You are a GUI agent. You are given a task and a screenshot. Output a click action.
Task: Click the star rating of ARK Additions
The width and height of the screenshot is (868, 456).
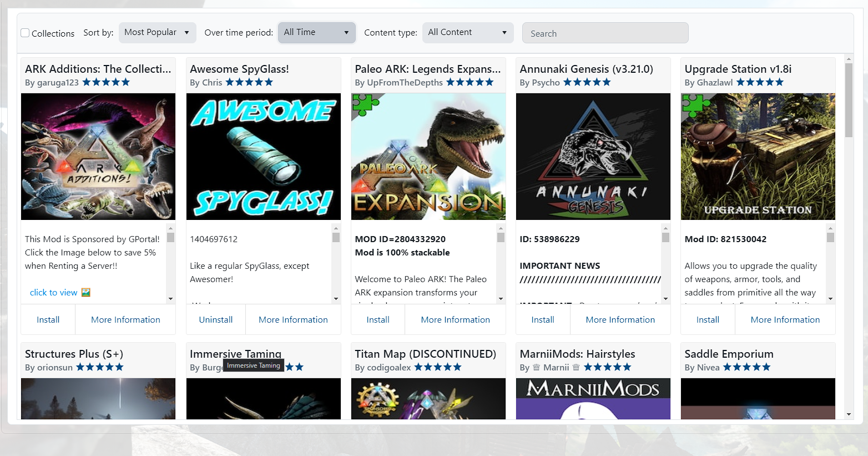click(106, 82)
